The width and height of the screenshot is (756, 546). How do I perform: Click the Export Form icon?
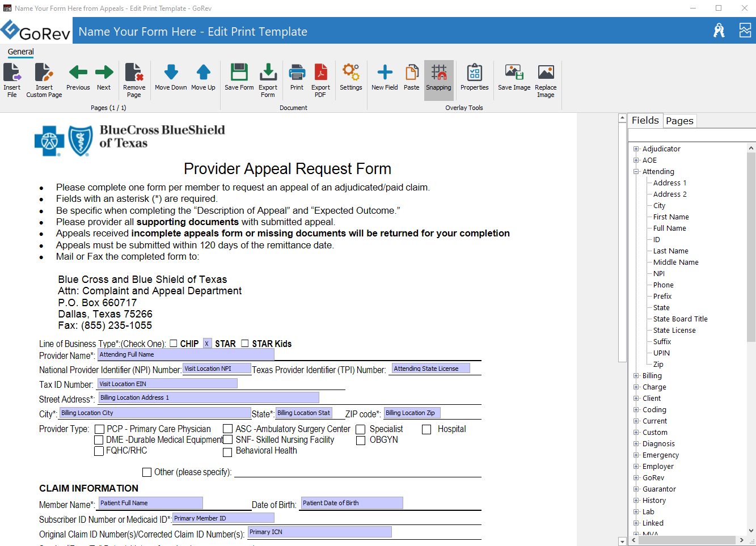coord(268,79)
